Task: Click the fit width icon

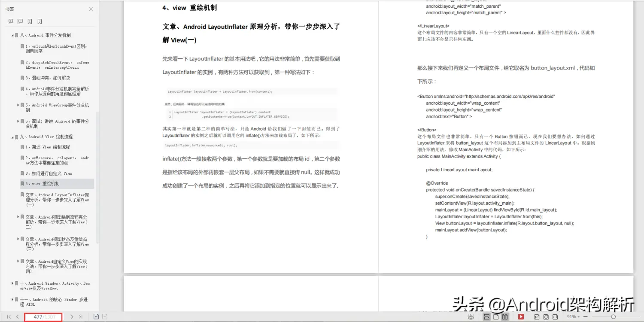Action: click(555, 317)
